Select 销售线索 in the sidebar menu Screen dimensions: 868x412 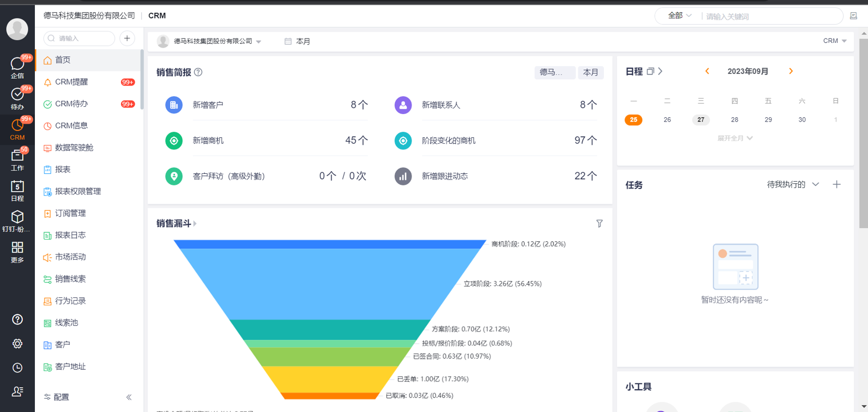click(70, 279)
